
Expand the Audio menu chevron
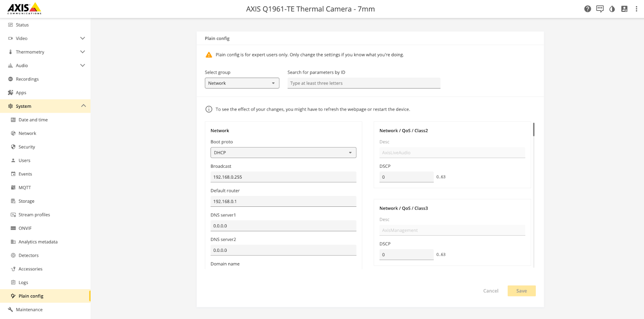[83, 66]
